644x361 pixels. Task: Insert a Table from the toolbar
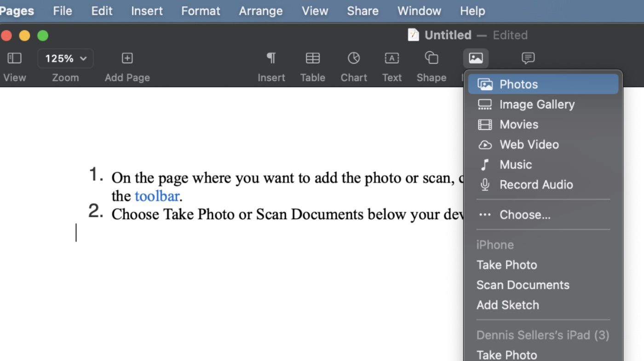tap(313, 58)
